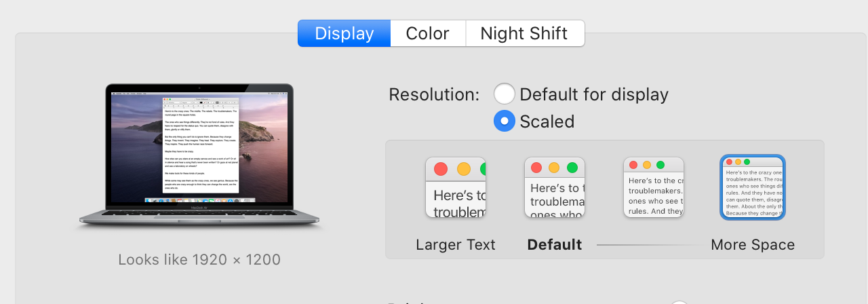Click the Dock shown in the MacBook preview

[x=199, y=200]
